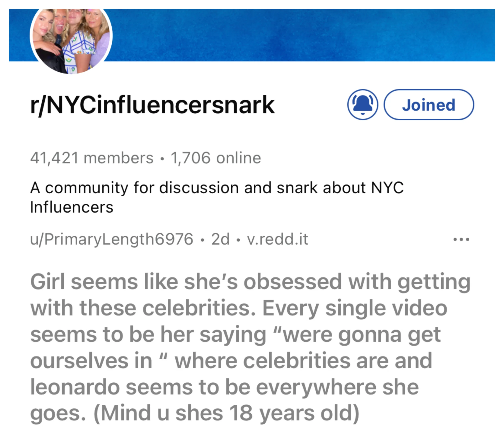Click the blue community banner image

[296, 34]
